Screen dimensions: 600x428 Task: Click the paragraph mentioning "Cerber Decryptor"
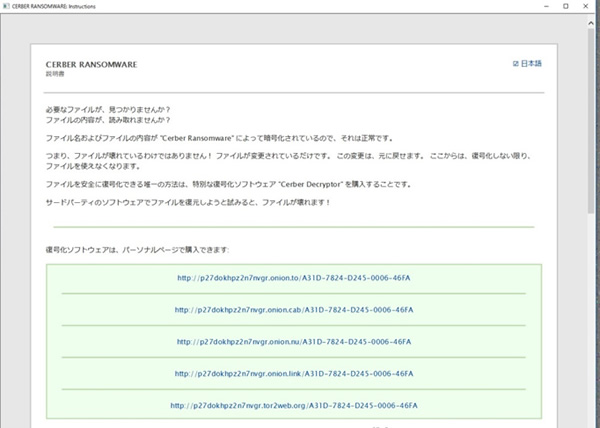click(229, 184)
